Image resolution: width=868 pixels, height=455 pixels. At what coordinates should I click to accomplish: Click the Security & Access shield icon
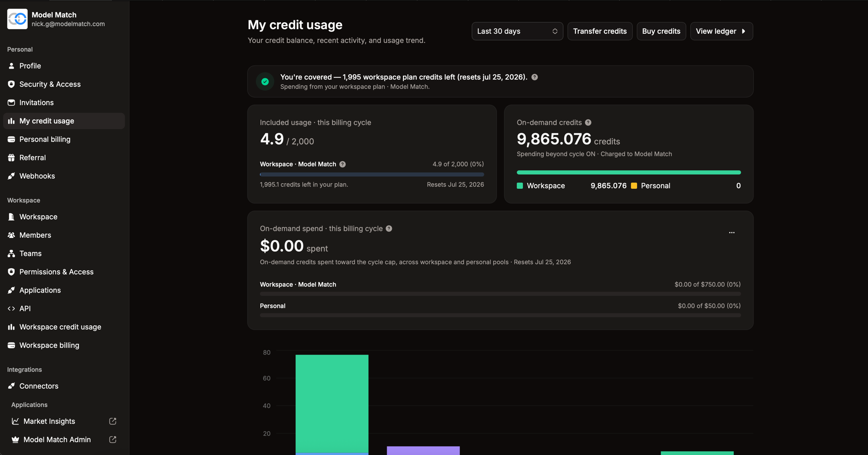[x=11, y=84]
